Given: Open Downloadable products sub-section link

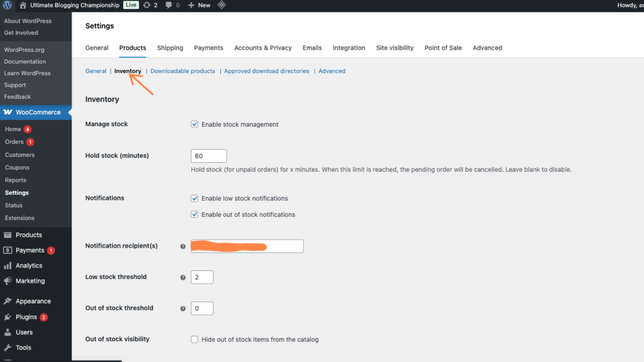Looking at the screenshot, I should (x=183, y=71).
